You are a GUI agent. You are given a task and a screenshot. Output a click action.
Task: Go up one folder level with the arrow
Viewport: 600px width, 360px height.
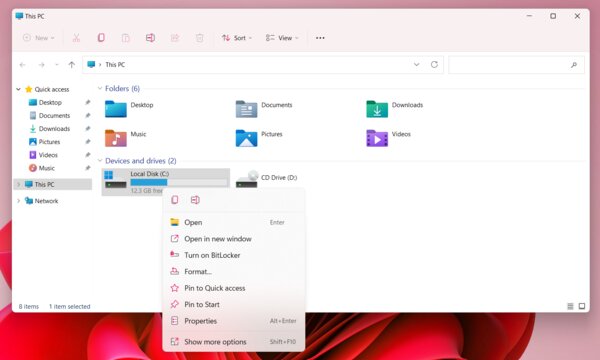[72, 65]
